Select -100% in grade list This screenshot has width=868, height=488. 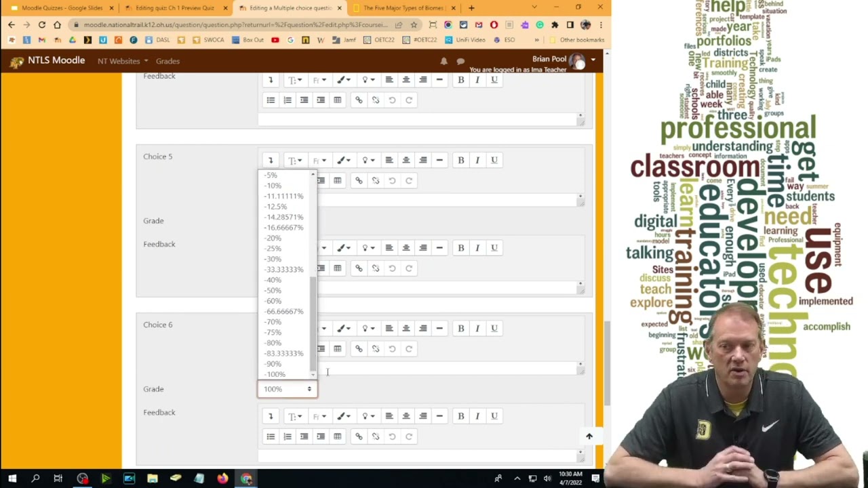click(x=275, y=374)
